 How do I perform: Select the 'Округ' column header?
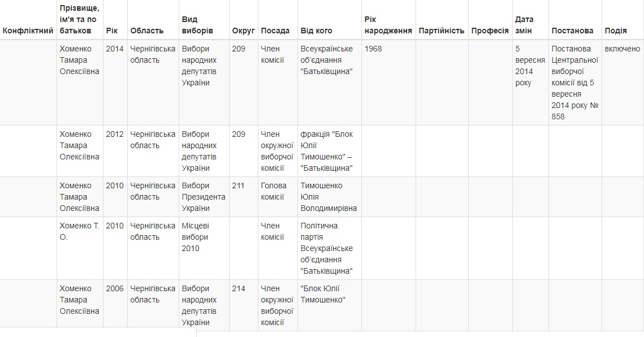tap(243, 31)
